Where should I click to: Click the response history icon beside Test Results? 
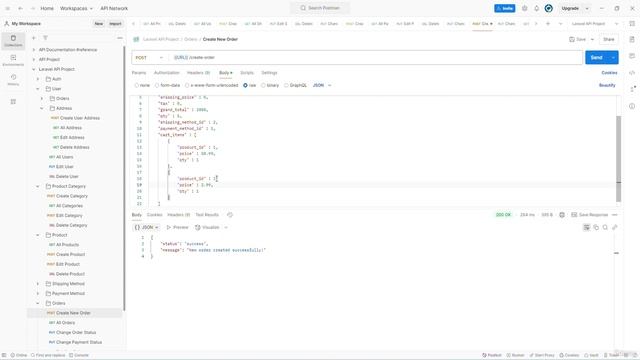[230, 215]
